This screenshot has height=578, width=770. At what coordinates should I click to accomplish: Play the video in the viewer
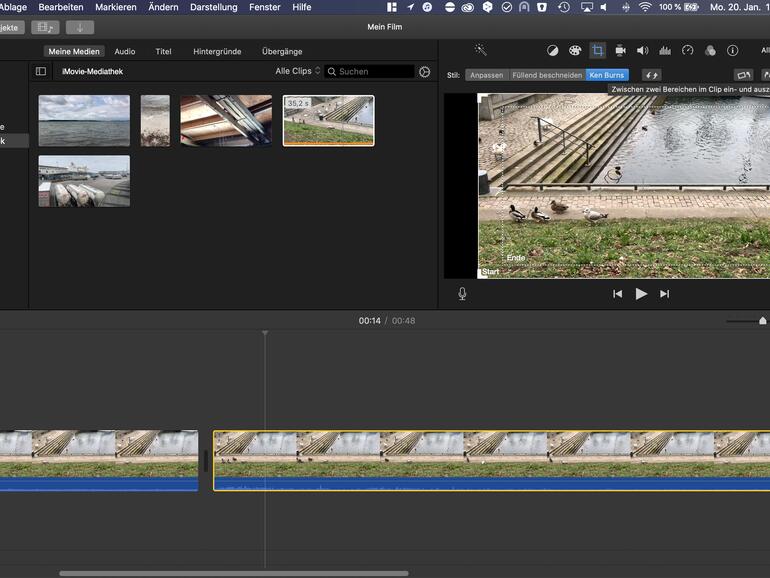tap(641, 294)
